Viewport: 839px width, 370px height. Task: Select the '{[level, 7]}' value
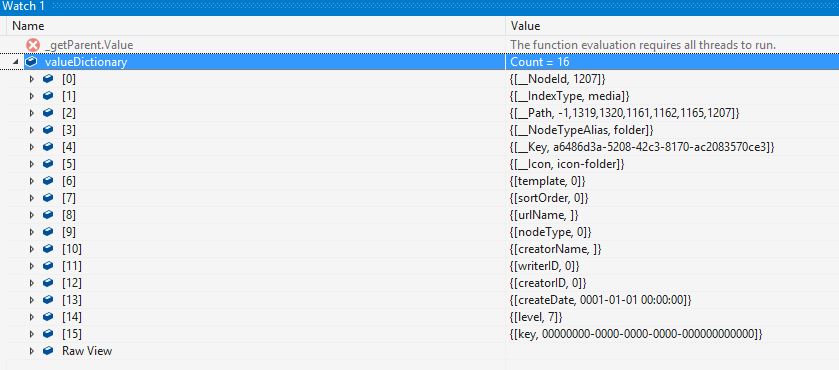coord(537,317)
